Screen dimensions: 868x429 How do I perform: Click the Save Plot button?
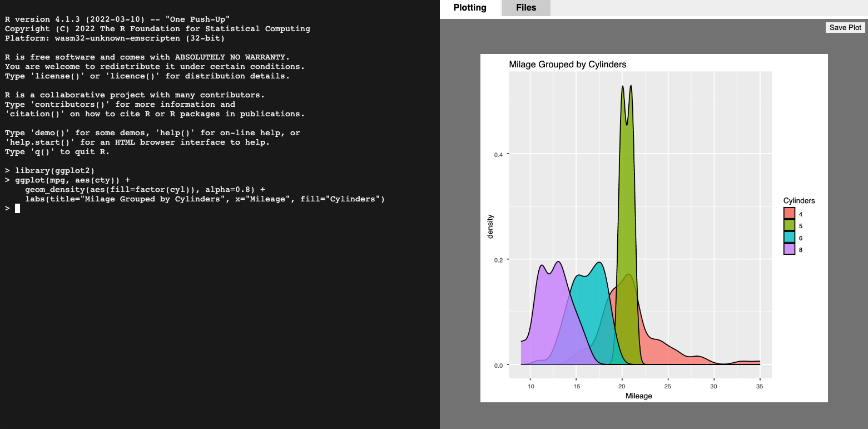click(845, 27)
